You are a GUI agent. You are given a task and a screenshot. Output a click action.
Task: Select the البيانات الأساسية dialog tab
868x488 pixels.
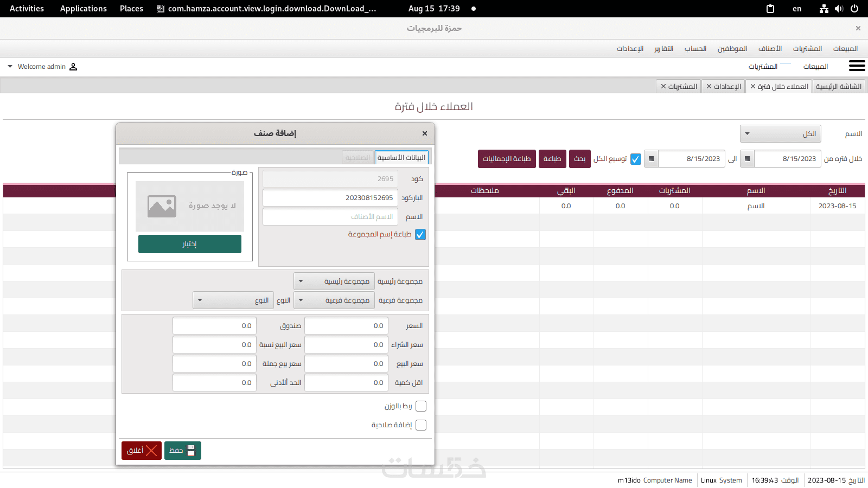pyautogui.click(x=401, y=158)
